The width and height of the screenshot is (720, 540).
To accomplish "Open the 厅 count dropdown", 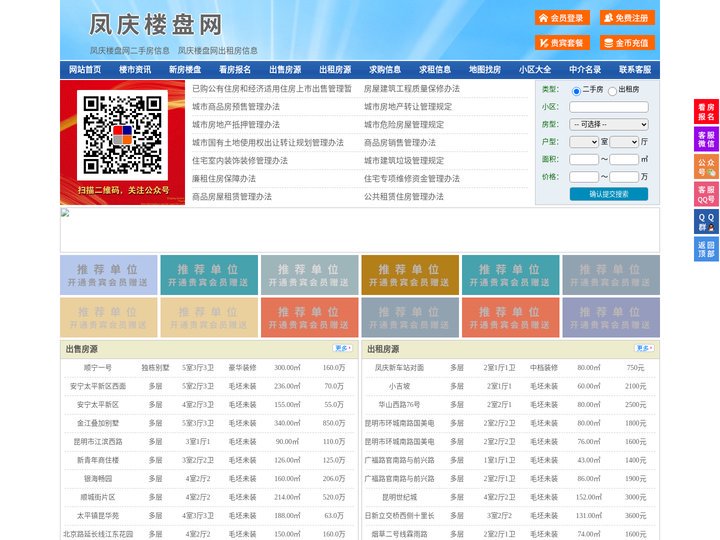I will (624, 142).
